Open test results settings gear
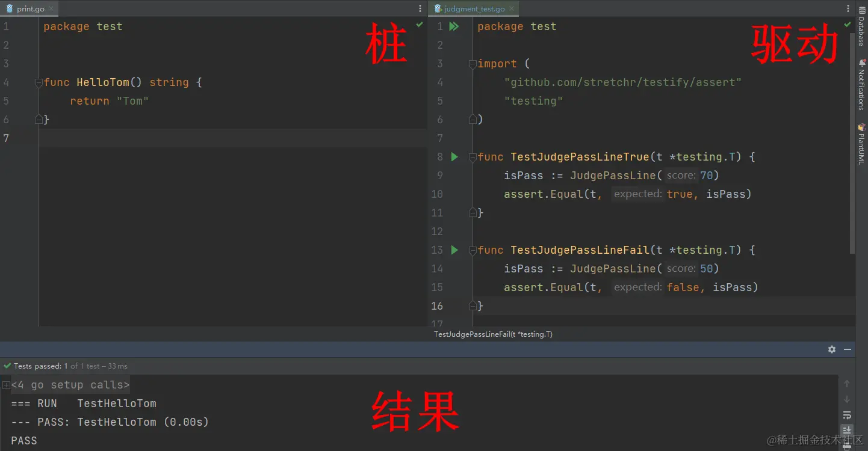The height and width of the screenshot is (451, 868). coord(832,349)
